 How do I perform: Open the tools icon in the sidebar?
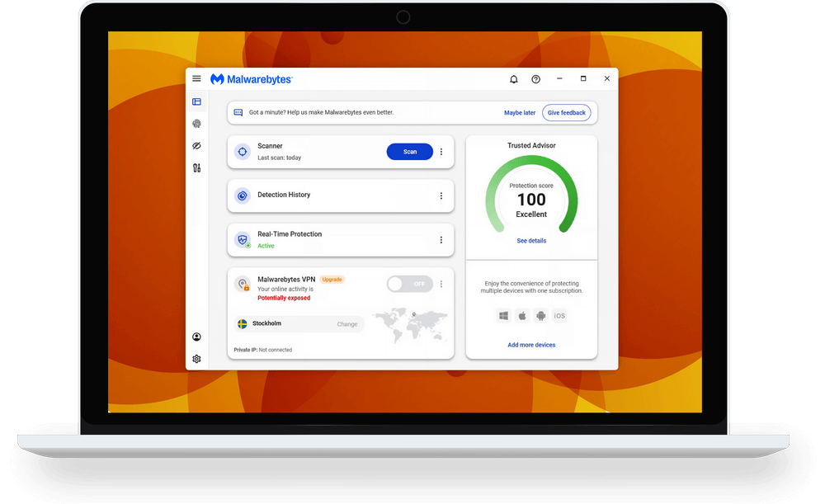coord(196,168)
